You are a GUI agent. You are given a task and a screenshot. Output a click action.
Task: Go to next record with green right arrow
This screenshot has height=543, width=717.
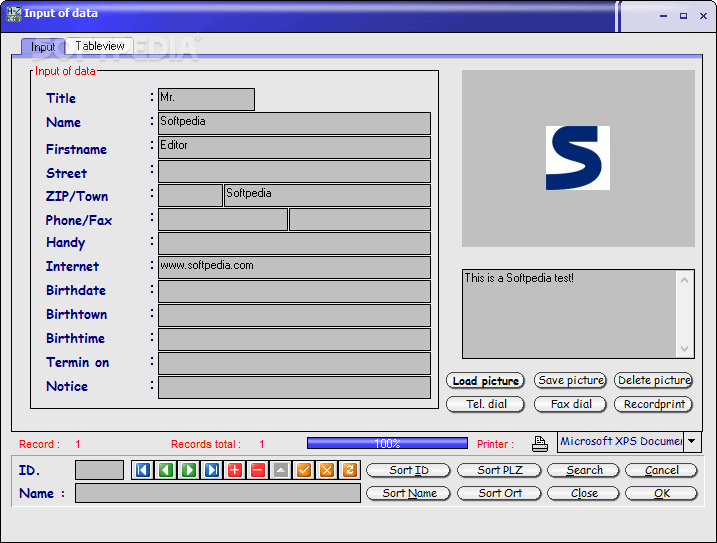[189, 470]
